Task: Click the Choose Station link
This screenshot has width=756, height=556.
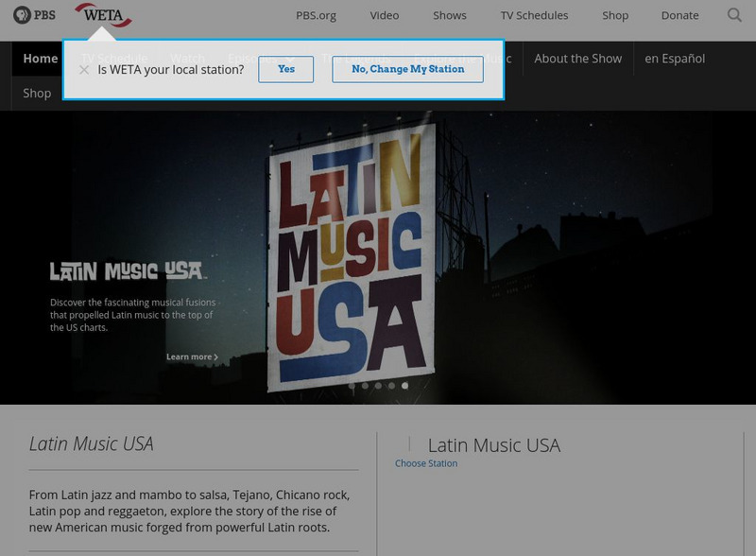Action: click(x=426, y=463)
